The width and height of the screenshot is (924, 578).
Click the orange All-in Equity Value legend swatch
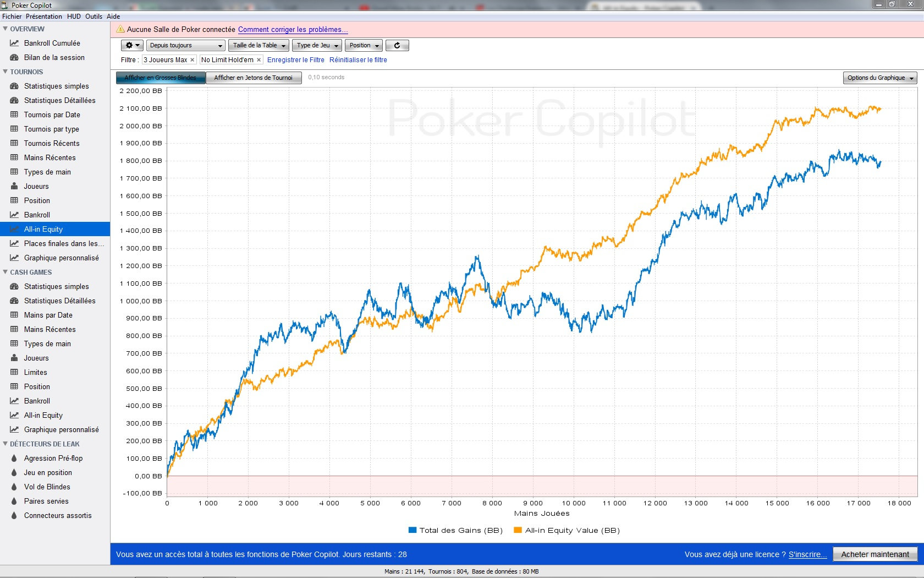click(518, 530)
